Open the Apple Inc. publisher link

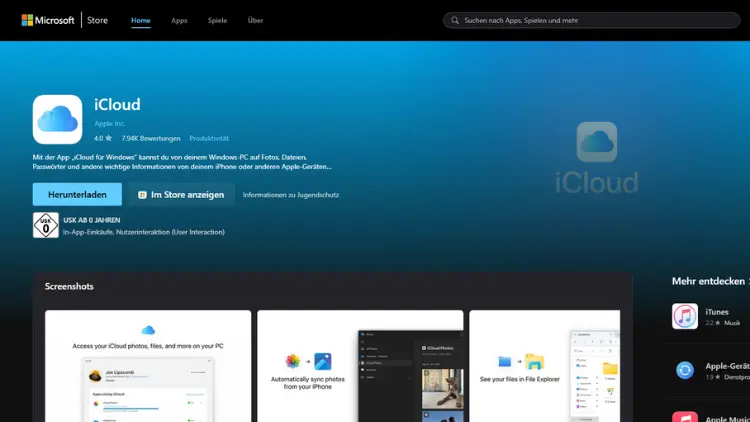coord(110,123)
